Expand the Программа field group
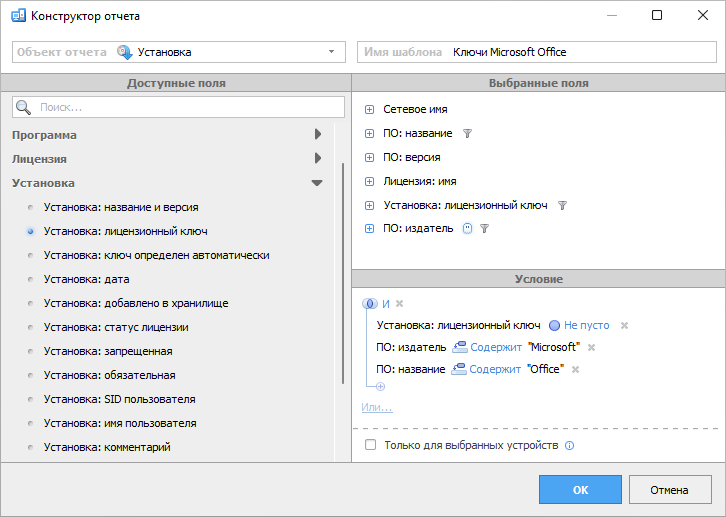The image size is (726, 517). 318,134
